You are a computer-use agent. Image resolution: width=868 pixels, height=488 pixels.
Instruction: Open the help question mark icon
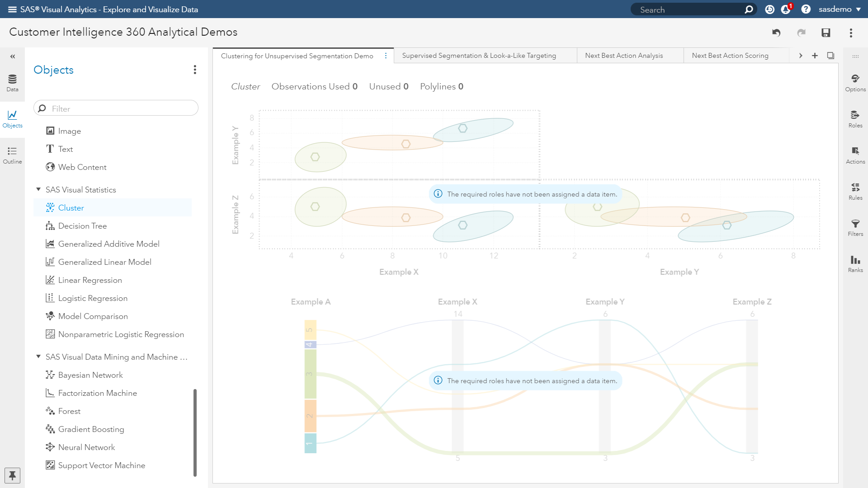click(806, 9)
